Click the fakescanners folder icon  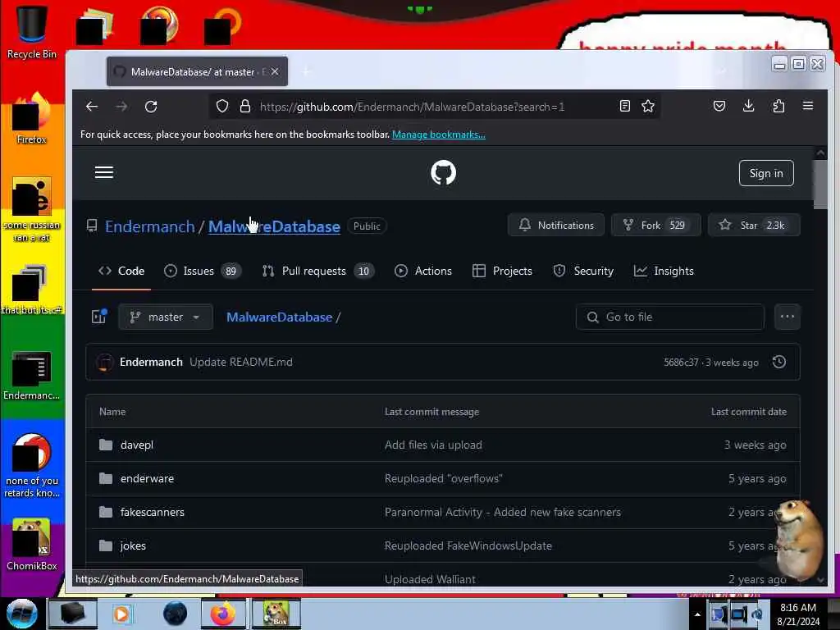106,512
